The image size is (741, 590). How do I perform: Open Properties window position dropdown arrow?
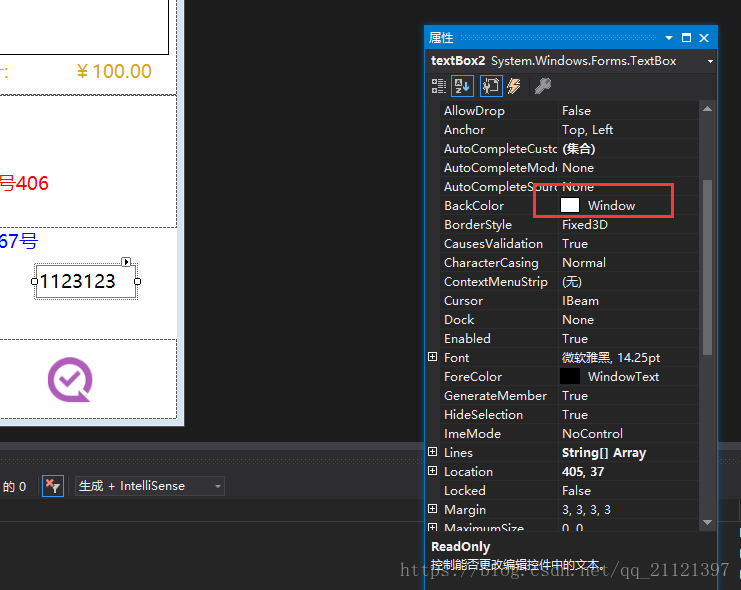pos(669,38)
